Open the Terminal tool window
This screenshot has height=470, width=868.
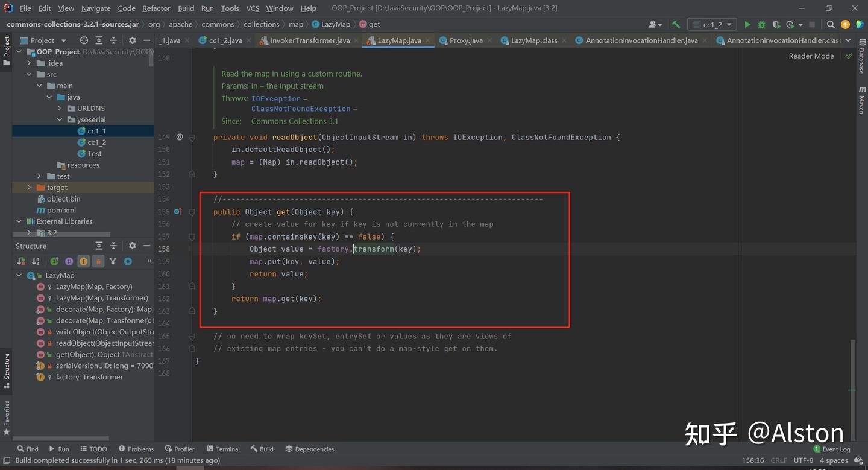click(222, 449)
